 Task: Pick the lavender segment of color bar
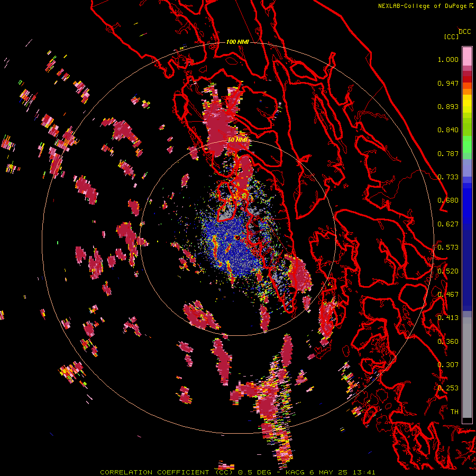(x=467, y=168)
